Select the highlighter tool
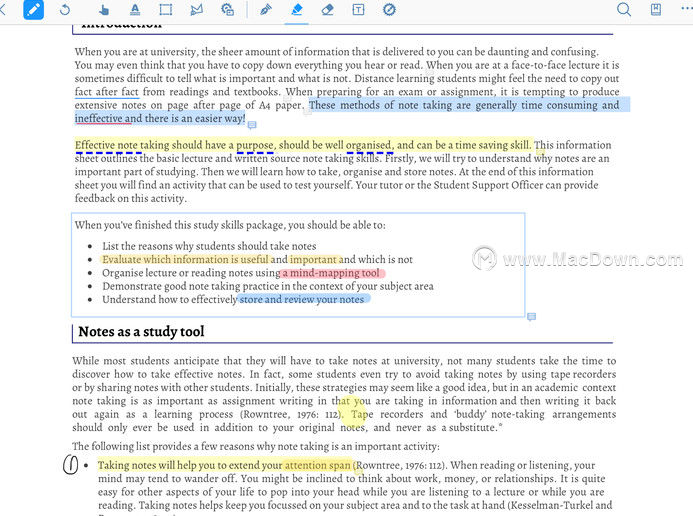The width and height of the screenshot is (693, 516). tap(297, 9)
